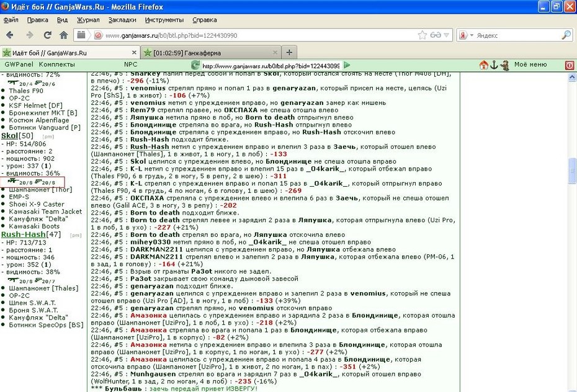The width and height of the screenshot is (577, 392).
Task: Click the green go arrow in GWPanel
Action: coord(347,65)
